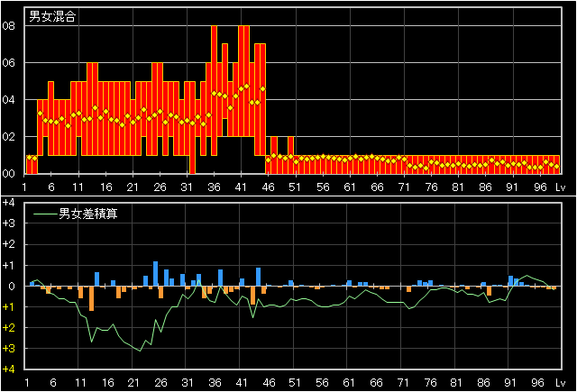Image resolution: width=577 pixels, height=392 pixels.
Task: Select the white +4 label in 男女差積算 chart
Action: (x=8, y=203)
